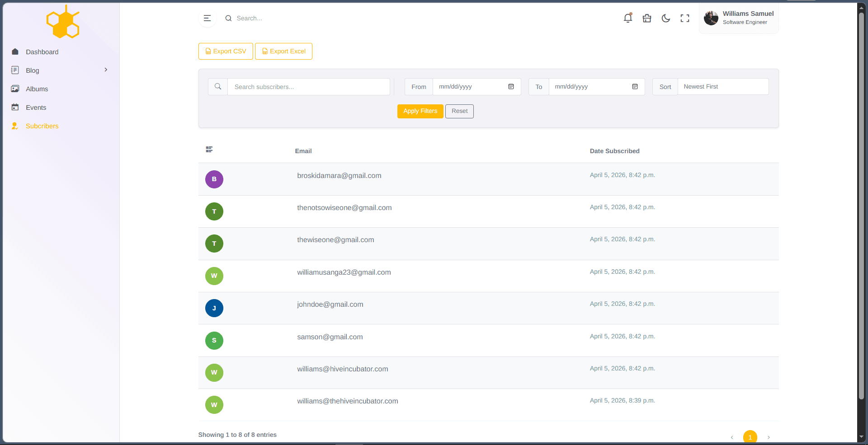This screenshot has height=445, width=868.
Task: Click the top search magnifier icon
Action: pyautogui.click(x=228, y=18)
